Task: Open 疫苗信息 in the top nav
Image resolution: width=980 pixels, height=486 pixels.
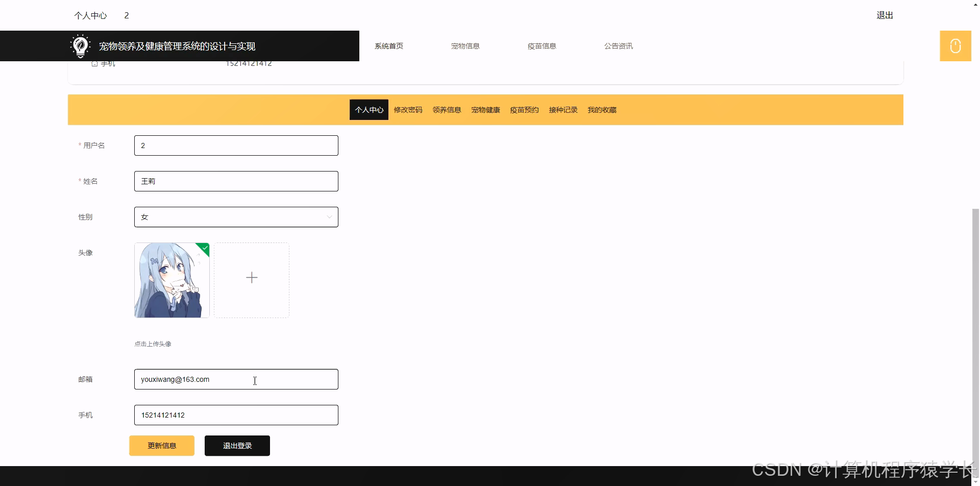Action: [542, 46]
